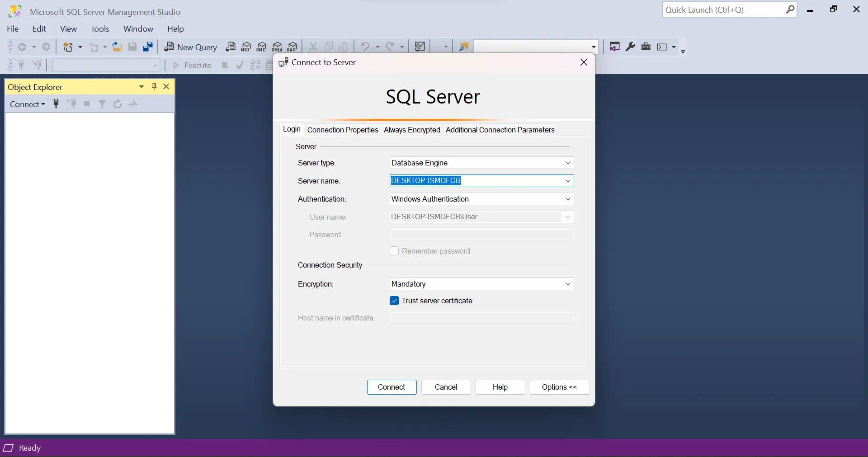Click the Connect button in dialog
This screenshot has height=457, width=868.
point(392,387)
